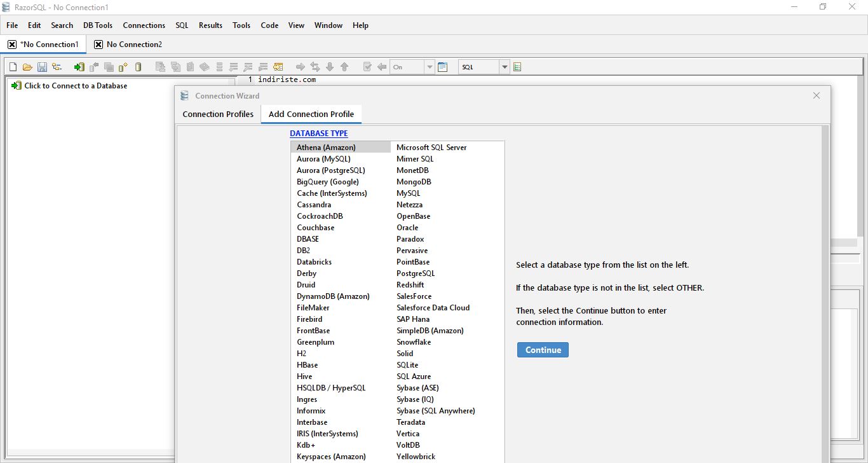Open the Window menu

328,25
